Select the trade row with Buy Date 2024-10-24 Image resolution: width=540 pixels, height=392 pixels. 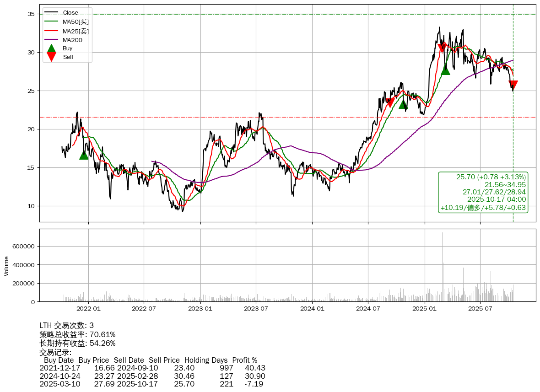(152, 376)
